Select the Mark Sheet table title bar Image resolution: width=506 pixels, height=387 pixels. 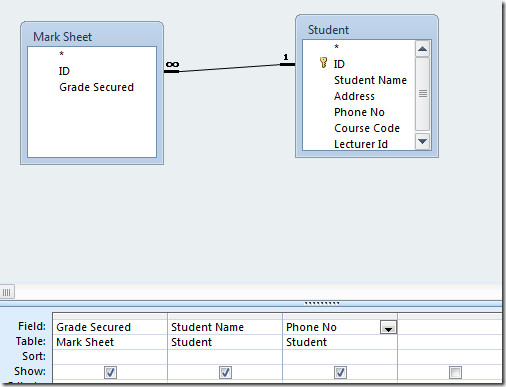click(92, 36)
